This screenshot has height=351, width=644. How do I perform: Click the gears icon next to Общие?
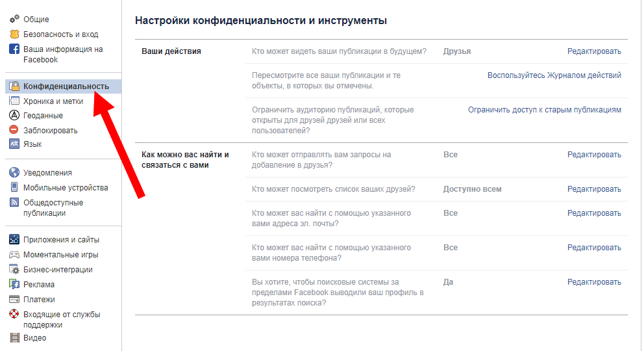click(14, 19)
